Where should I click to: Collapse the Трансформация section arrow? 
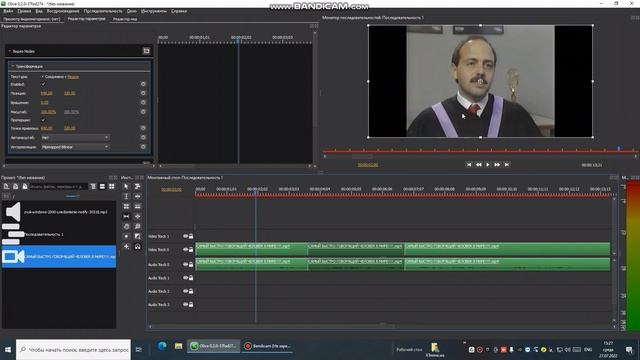click(x=13, y=66)
